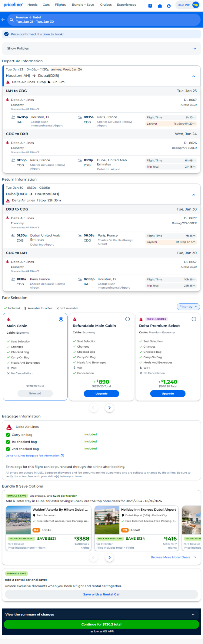Viewport: 203px width, 644px height.
Task: Open the Bundle + Save menu item
Action: point(83,5)
